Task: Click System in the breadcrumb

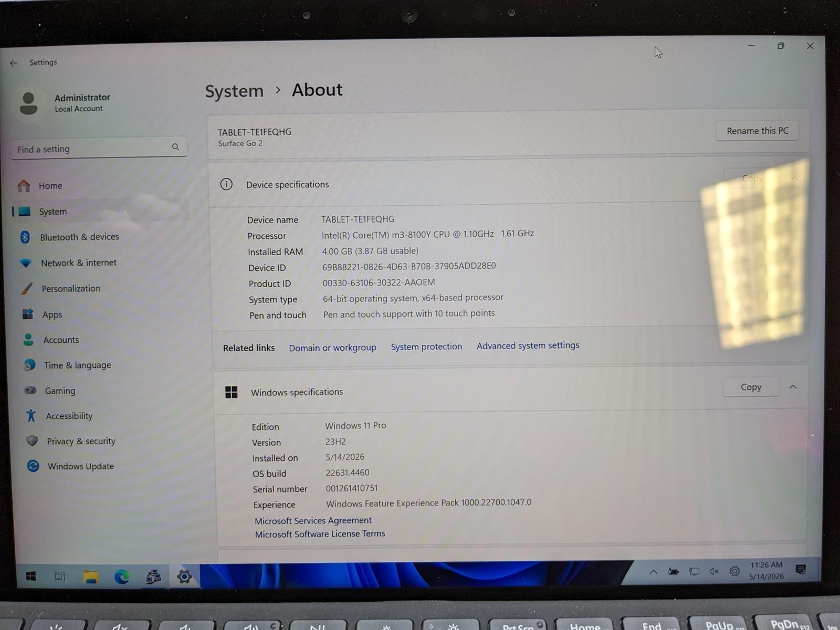Action: point(234,91)
